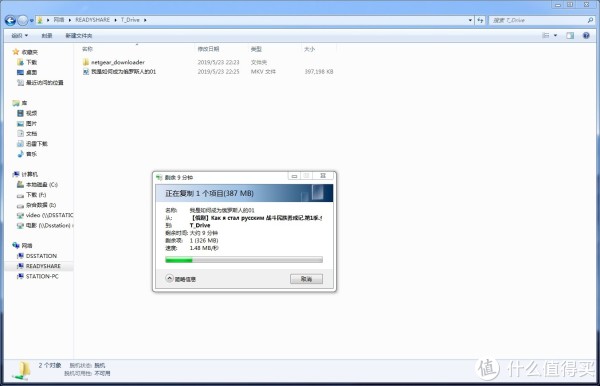Image resolution: width=600 pixels, height=386 pixels.
Task: Click the T_Drive destination in copy dialog
Action: [x=200, y=225]
